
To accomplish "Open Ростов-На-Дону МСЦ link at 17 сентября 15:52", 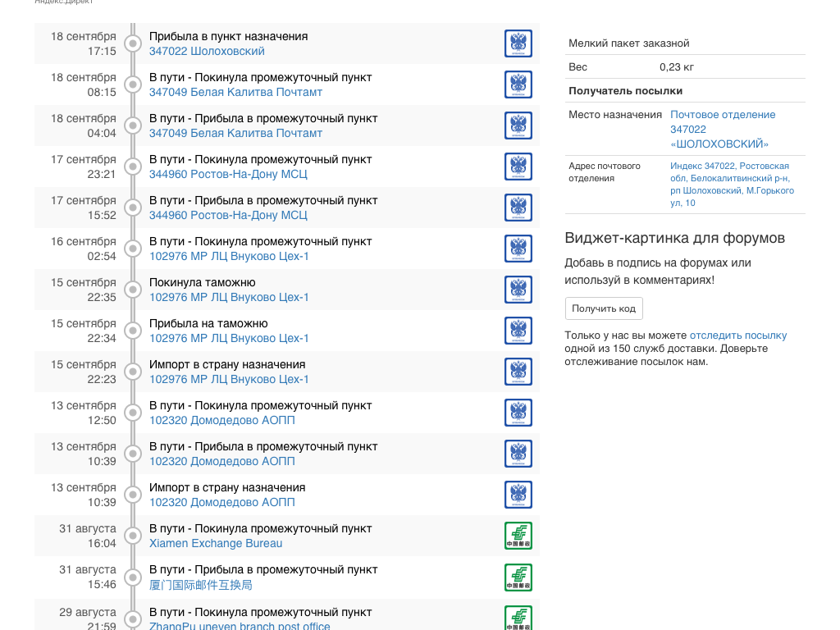I will [228, 215].
